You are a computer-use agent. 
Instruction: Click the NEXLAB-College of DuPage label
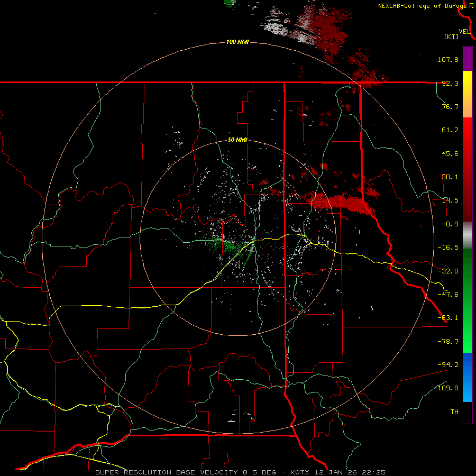tap(422, 6)
